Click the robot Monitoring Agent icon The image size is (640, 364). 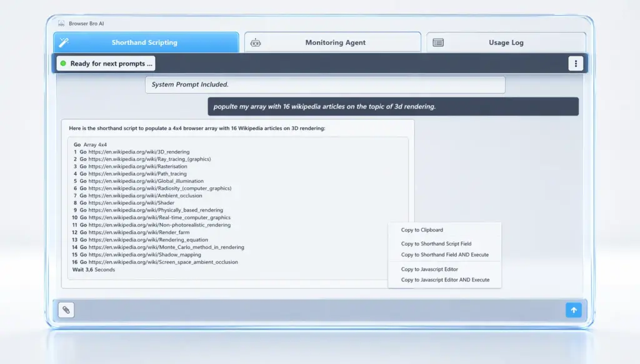[255, 42]
